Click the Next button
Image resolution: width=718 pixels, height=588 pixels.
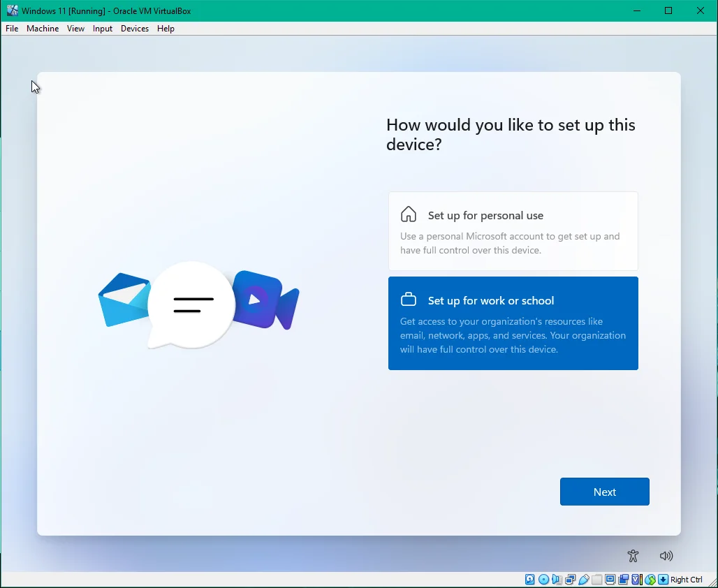604,492
